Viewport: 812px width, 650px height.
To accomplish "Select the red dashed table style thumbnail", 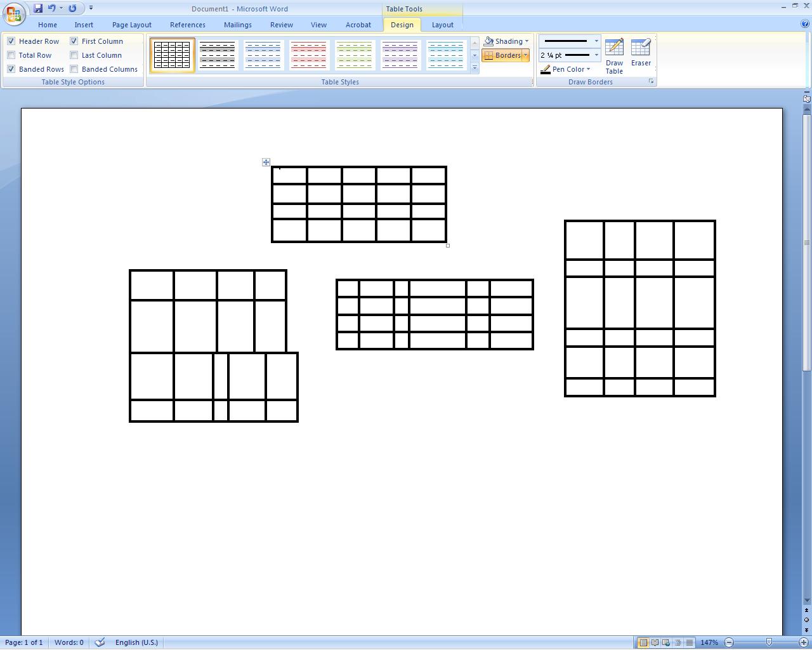I will [x=308, y=55].
